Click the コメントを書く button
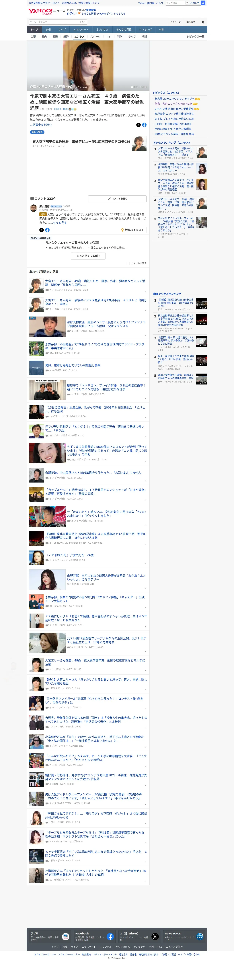 pos(117,199)
